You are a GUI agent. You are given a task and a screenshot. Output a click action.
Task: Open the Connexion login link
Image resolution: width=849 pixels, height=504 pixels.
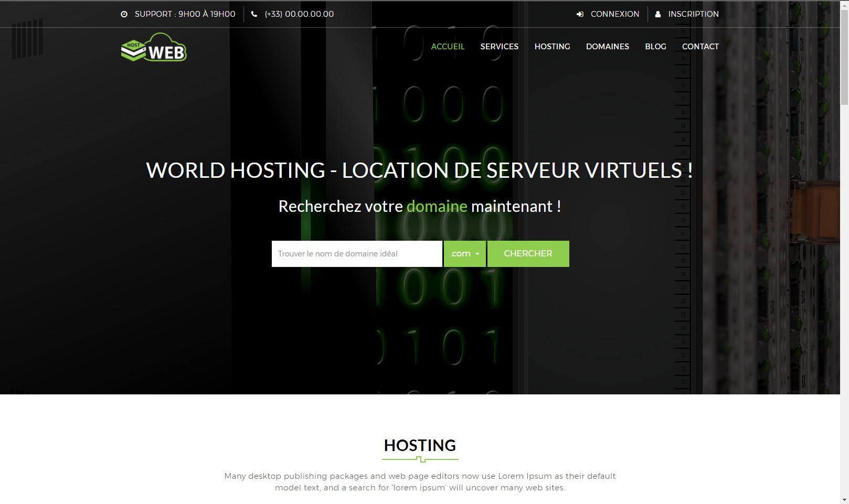[615, 14]
